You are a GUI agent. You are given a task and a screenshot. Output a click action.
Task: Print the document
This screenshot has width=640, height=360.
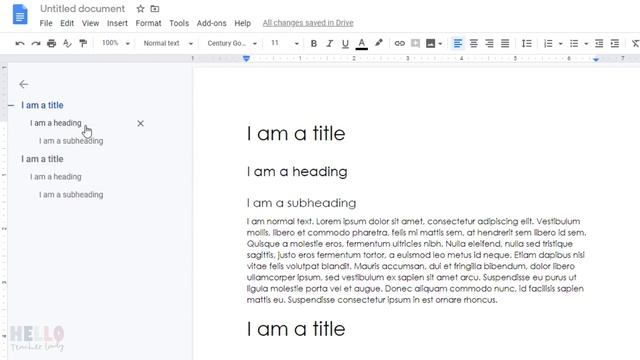tap(51, 43)
